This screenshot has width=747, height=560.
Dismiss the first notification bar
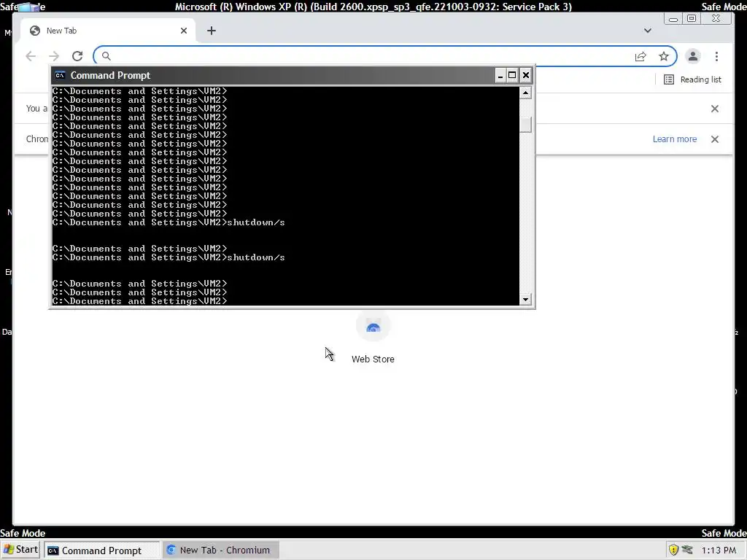(x=715, y=109)
